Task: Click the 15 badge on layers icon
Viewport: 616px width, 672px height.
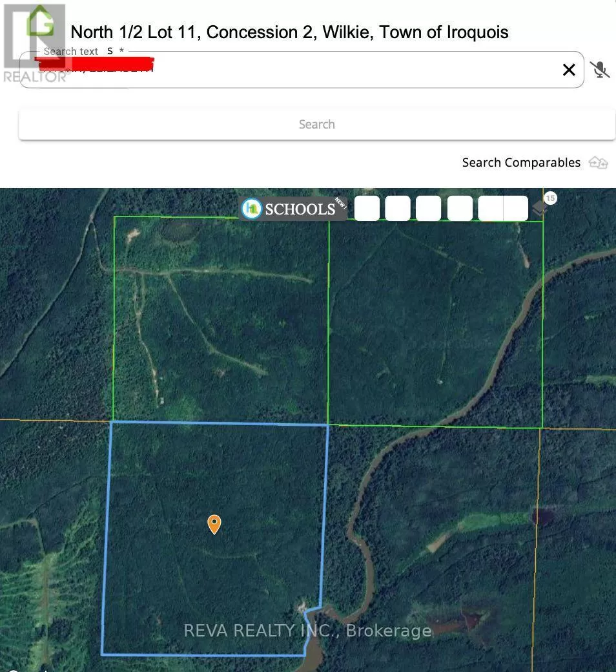Action: (x=550, y=198)
